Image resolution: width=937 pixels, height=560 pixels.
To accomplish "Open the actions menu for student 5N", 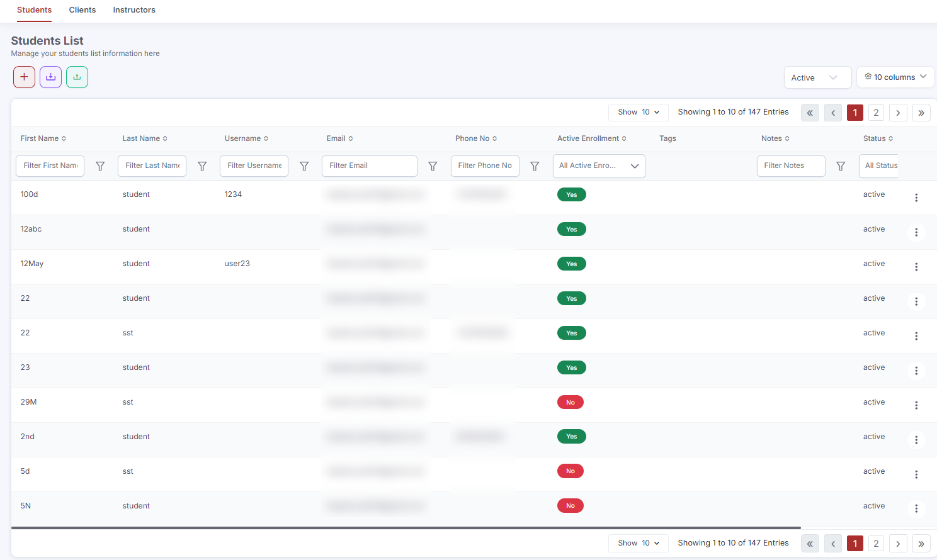I will point(916,508).
